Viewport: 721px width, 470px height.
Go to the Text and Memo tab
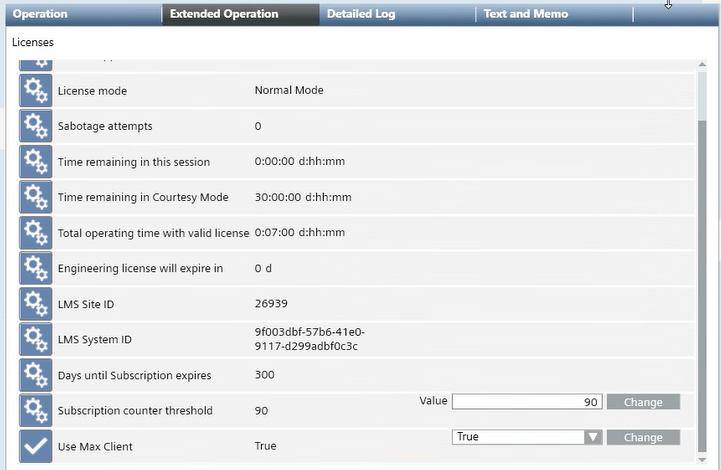click(525, 14)
